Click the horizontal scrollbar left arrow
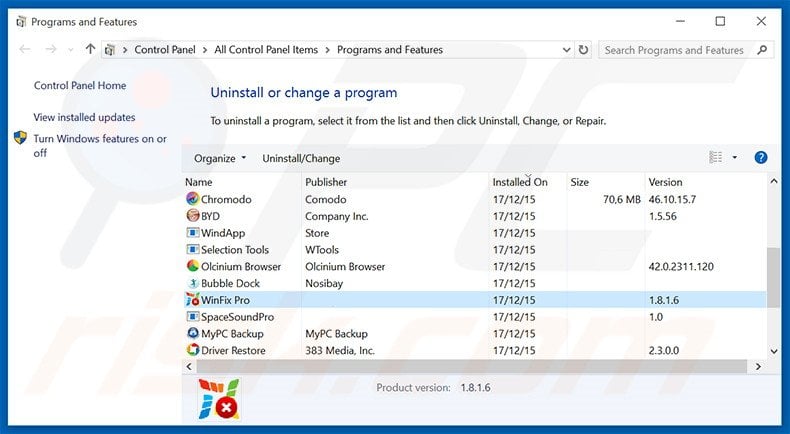790x434 pixels. (x=189, y=366)
